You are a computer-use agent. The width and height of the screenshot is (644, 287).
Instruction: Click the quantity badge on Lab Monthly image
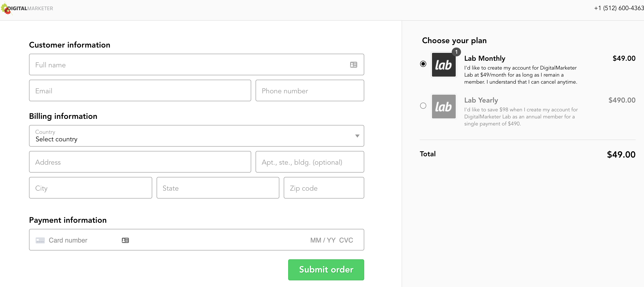[x=456, y=52]
